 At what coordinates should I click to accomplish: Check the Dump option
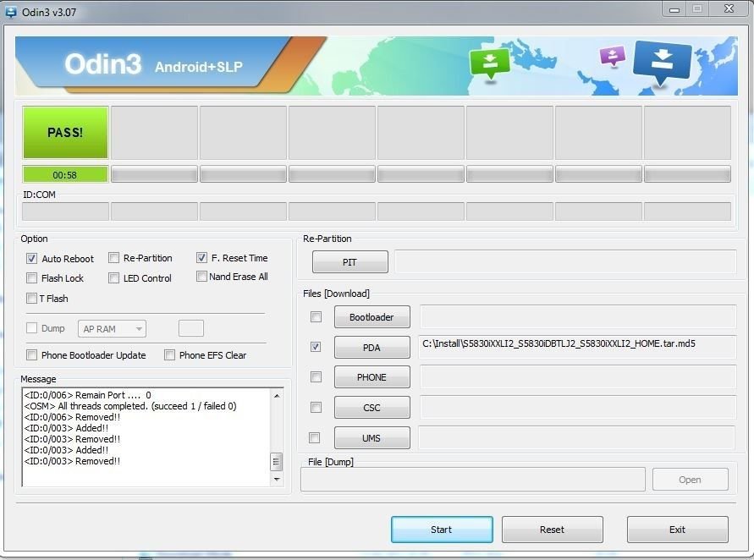tap(32, 328)
